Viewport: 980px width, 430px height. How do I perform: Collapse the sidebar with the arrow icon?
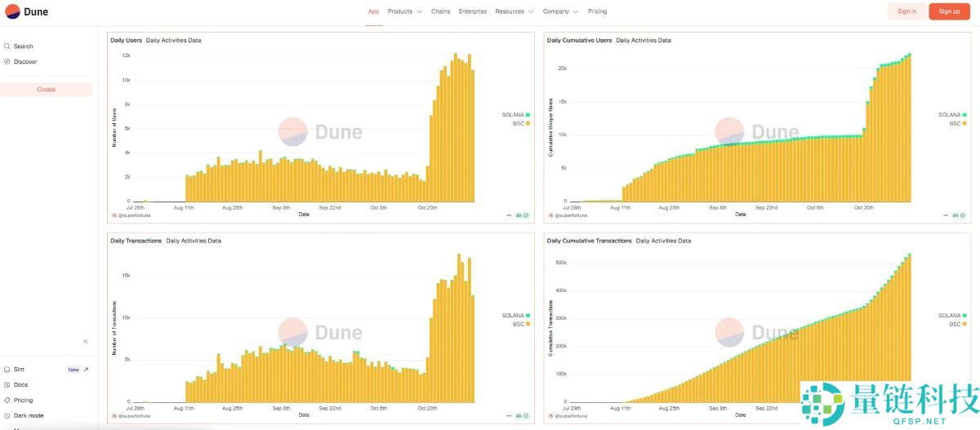click(86, 341)
